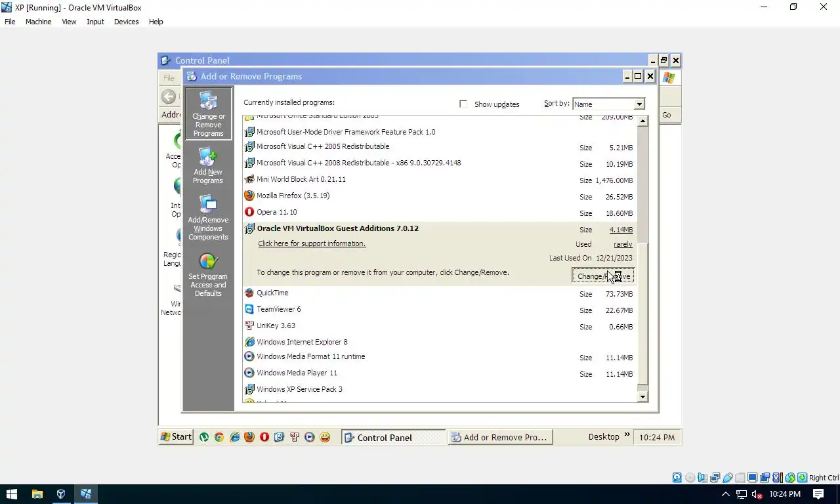Click here for support information link
Viewport: 840px width, 504px height.
(x=312, y=243)
